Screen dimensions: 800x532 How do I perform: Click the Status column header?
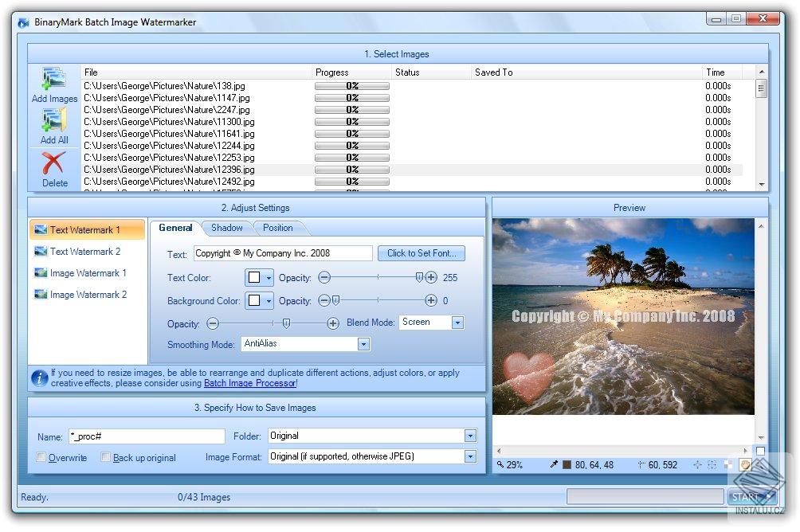click(x=431, y=72)
